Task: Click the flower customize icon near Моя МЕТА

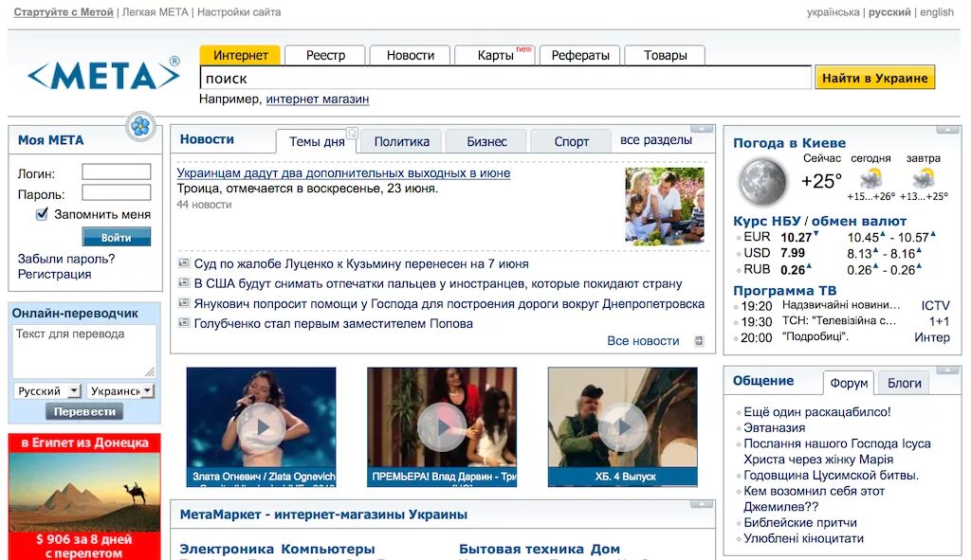Action: pyautogui.click(x=140, y=126)
